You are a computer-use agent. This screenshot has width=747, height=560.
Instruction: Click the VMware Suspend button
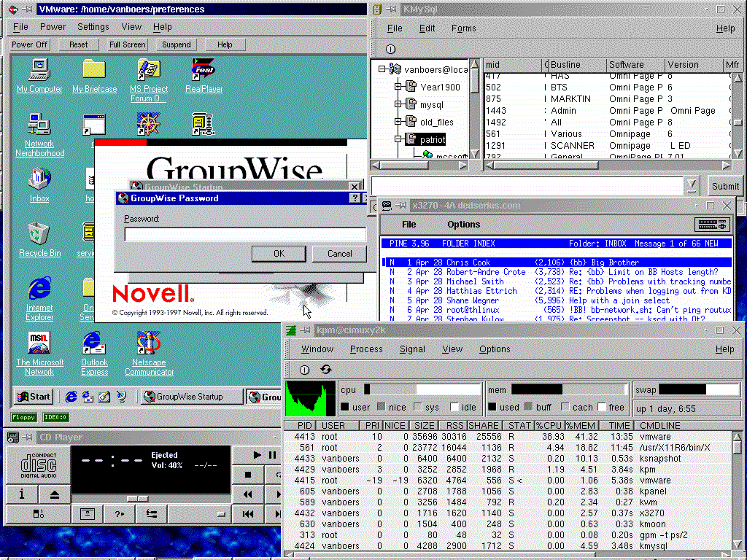tap(177, 44)
